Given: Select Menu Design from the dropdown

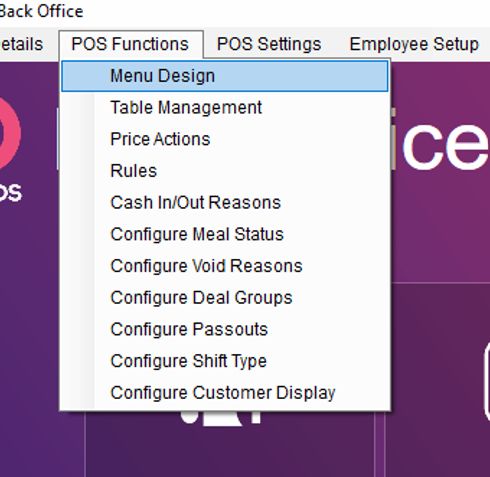Looking at the screenshot, I should coord(225,76).
